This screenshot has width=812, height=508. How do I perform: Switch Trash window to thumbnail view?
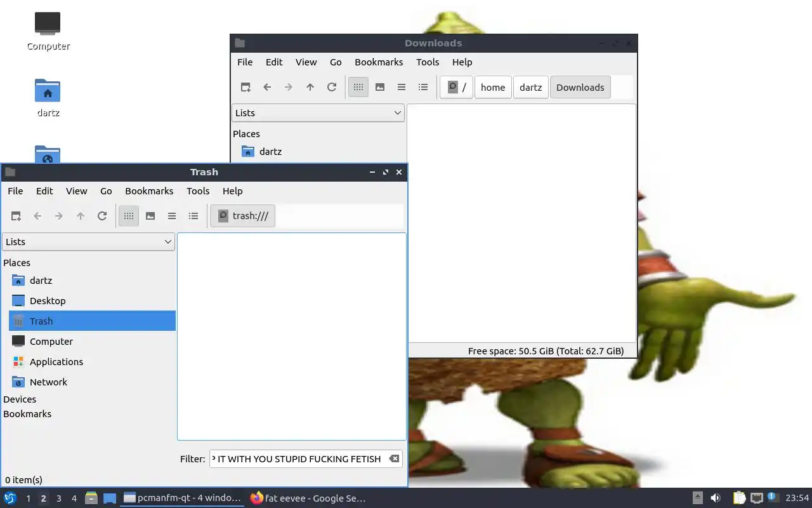point(150,216)
